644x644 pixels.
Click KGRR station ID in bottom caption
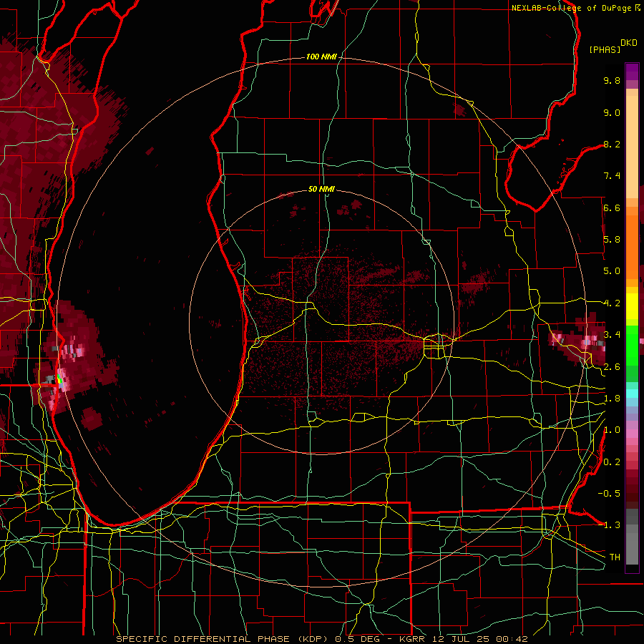click(414, 639)
